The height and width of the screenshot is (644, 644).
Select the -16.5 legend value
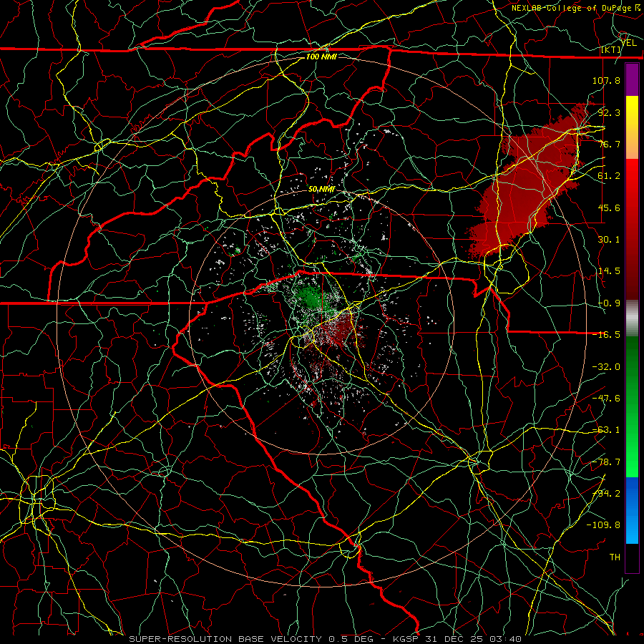[606, 335]
